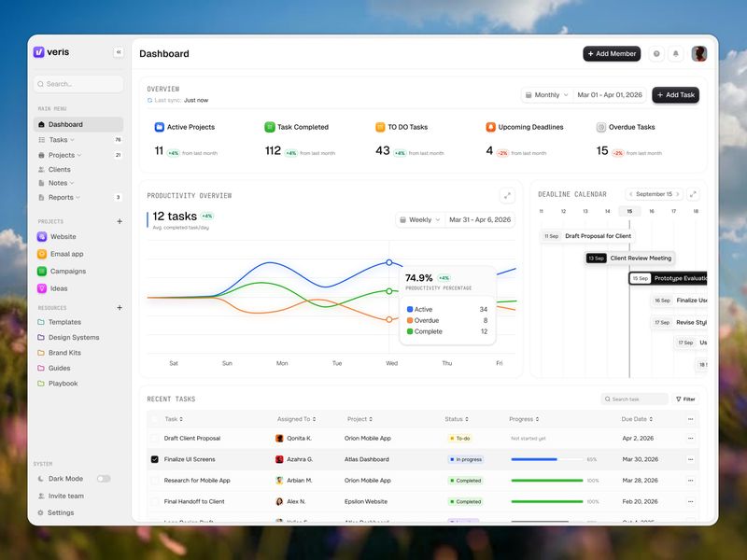Add a new resource with plus icon
The image size is (747, 560).
click(120, 308)
